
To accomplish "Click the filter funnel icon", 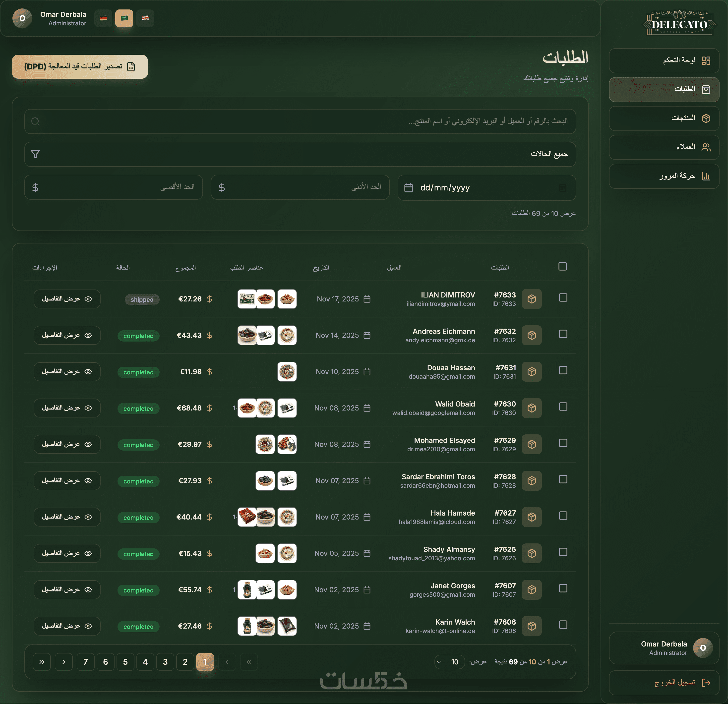I will tap(35, 154).
